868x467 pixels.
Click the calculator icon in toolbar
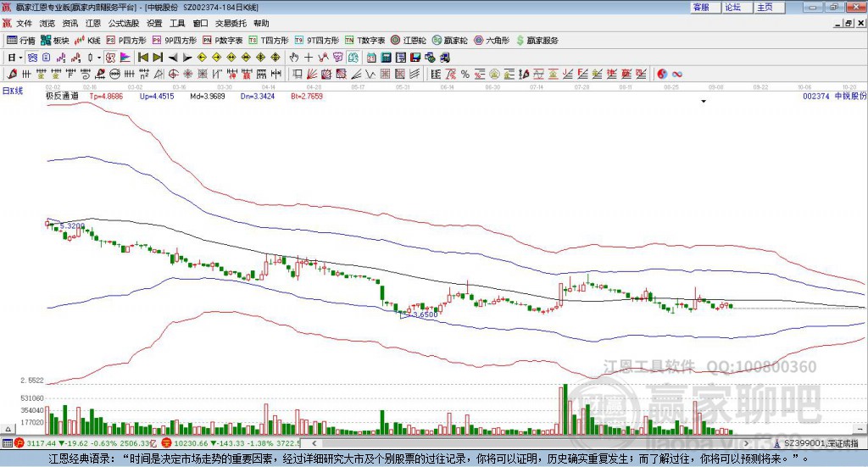pos(387,58)
